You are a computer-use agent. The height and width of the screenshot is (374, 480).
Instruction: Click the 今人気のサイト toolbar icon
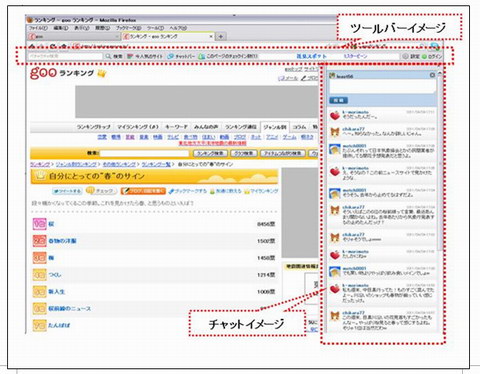[130, 57]
